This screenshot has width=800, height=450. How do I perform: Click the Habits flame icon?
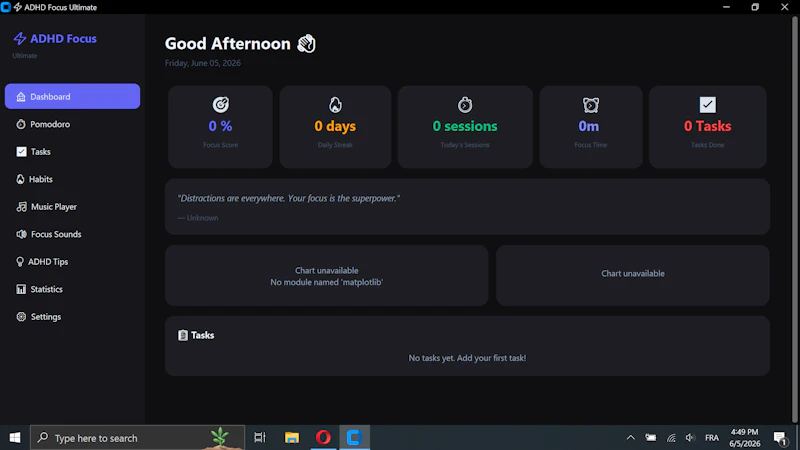[x=20, y=179]
